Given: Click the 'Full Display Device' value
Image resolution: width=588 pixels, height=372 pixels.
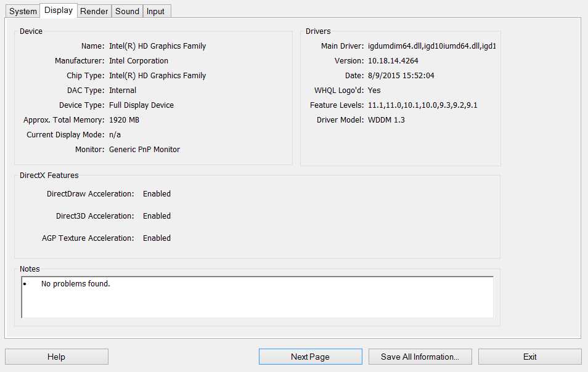Looking at the screenshot, I should click(x=141, y=105).
